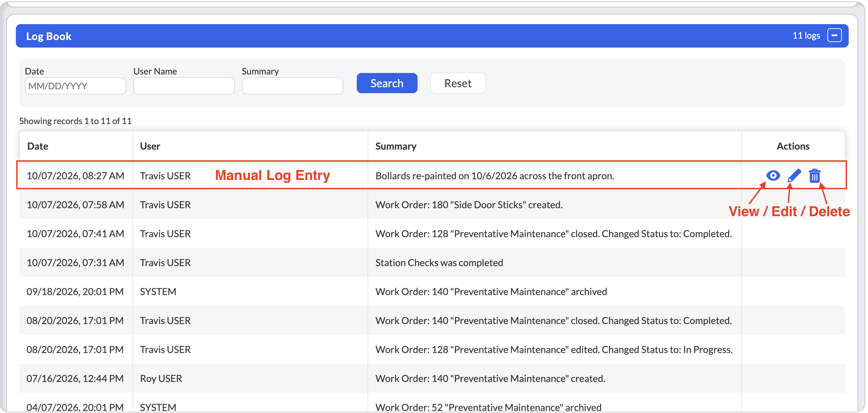Select Work Order 140 closed Completed summary

pos(554,321)
